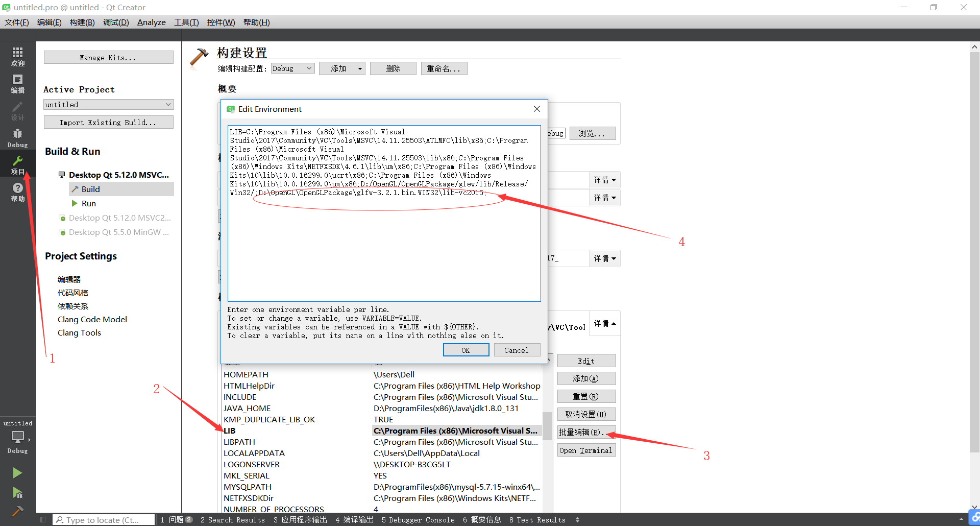Viewport: 980px width, 526px height.
Task: Click the 浏览... button
Action: pyautogui.click(x=593, y=133)
